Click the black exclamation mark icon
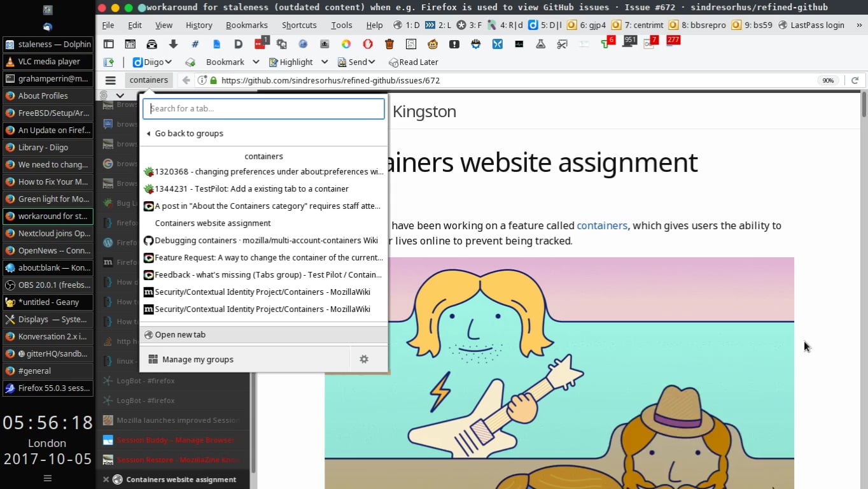 pos(454,44)
